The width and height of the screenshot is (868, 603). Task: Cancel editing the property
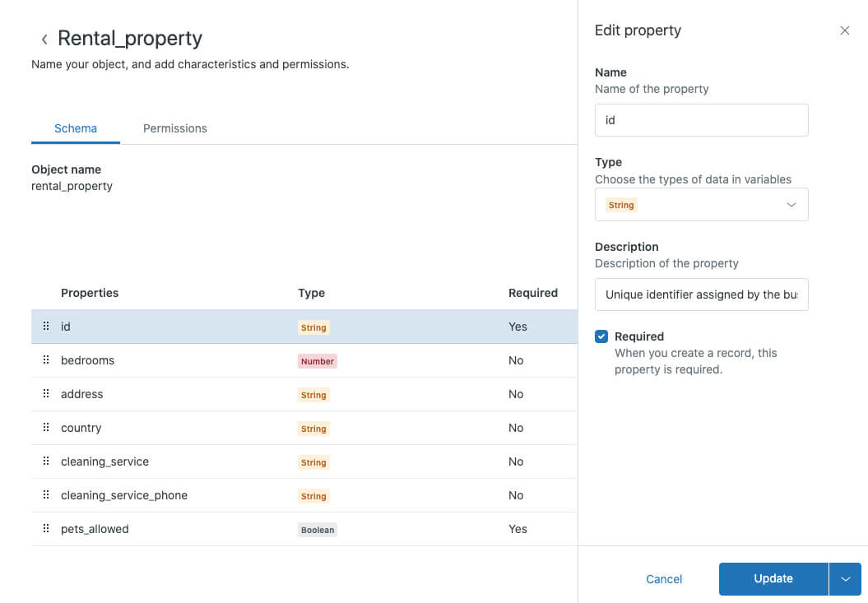[664, 579]
